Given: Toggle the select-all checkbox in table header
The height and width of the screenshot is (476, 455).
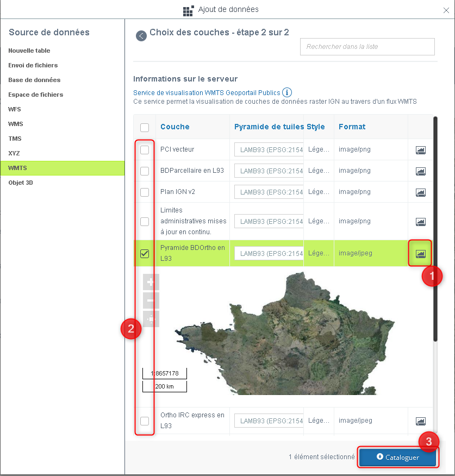Looking at the screenshot, I should [145, 128].
